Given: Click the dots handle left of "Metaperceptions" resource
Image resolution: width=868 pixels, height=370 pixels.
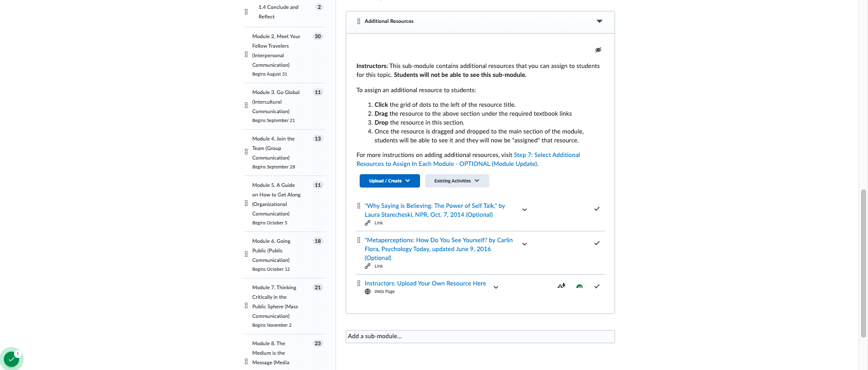Looking at the screenshot, I should 359,240.
